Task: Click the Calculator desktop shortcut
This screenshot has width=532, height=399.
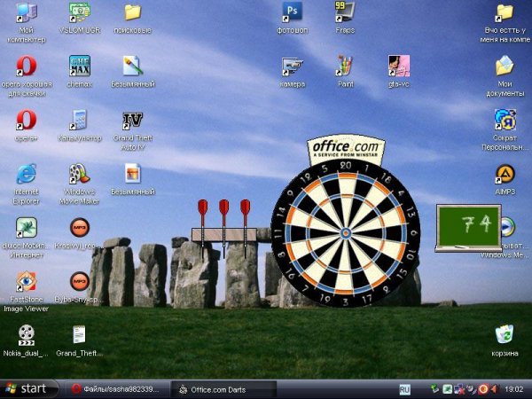Action: click(80, 121)
